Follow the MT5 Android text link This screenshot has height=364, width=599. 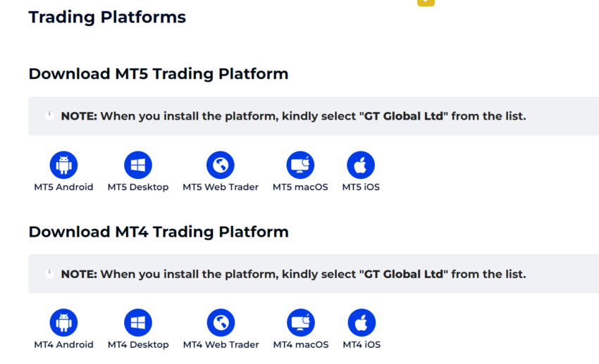pos(63,187)
